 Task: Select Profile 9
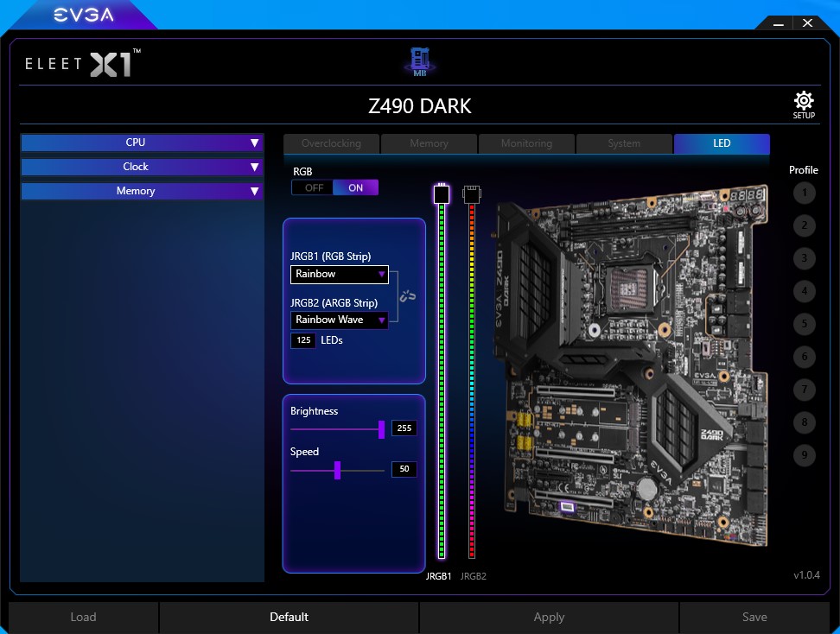[x=804, y=455]
